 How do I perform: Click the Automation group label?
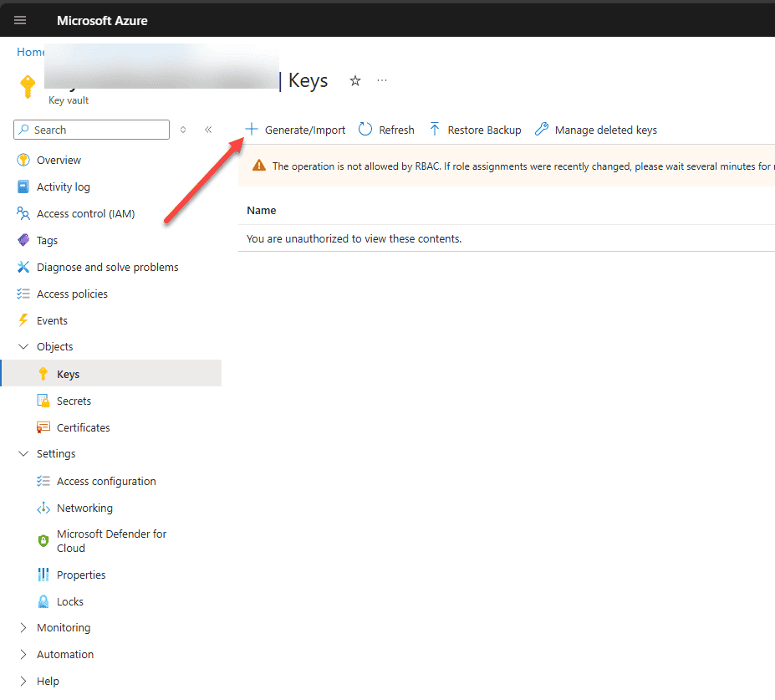(64, 654)
